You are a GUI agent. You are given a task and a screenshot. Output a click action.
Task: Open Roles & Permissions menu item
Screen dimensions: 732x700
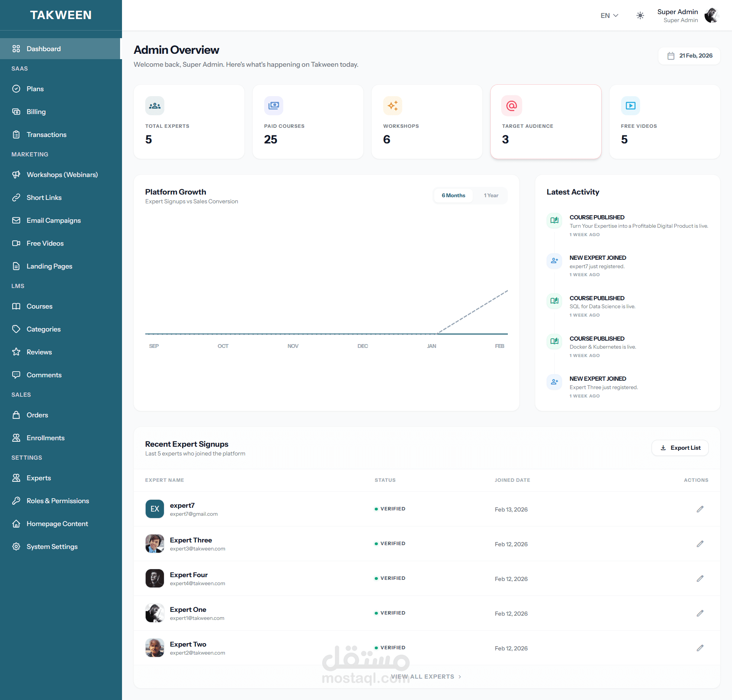(x=58, y=501)
